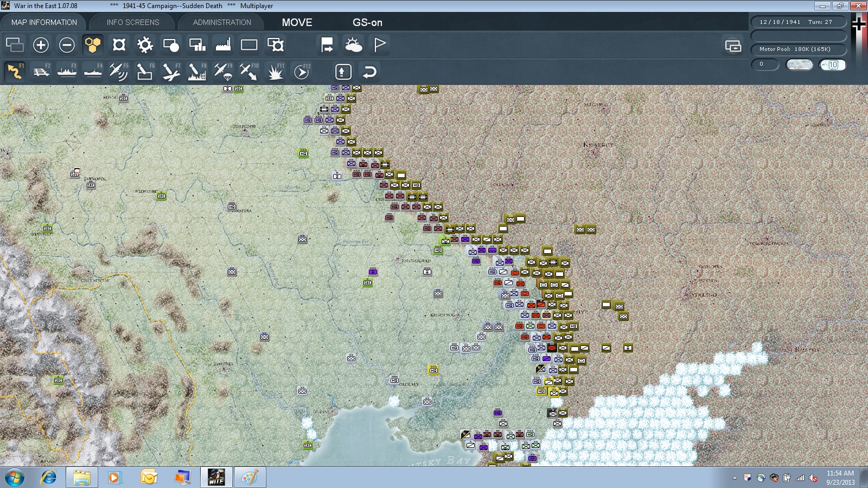Screen dimensions: 868x488
Task: Select naval transport mode F3
Action: [x=67, y=72]
